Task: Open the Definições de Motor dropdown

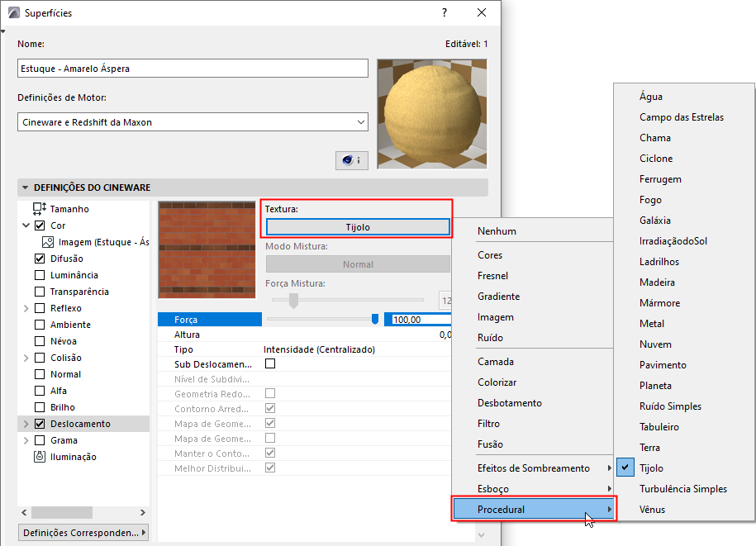Action: pyautogui.click(x=193, y=122)
